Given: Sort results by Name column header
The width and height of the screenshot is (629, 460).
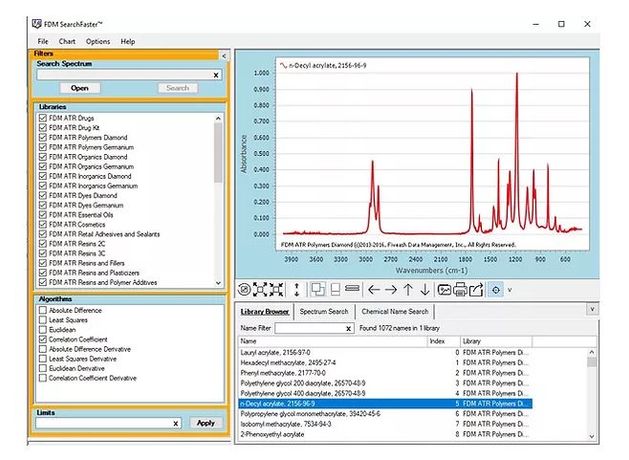Looking at the screenshot, I should [x=333, y=341].
